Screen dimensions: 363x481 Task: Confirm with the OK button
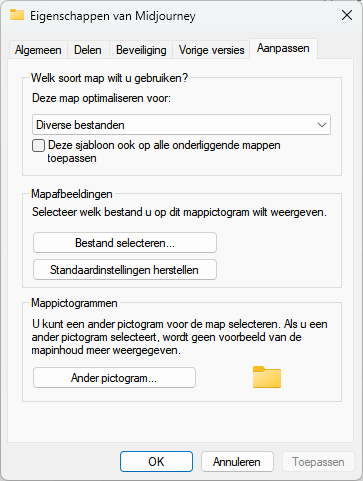click(x=156, y=462)
